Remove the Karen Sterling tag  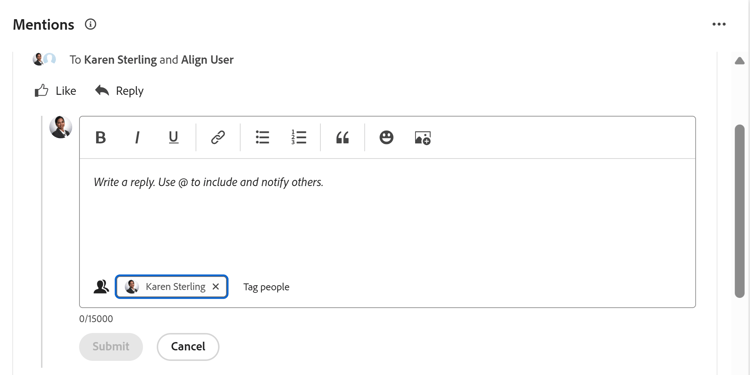tap(216, 287)
